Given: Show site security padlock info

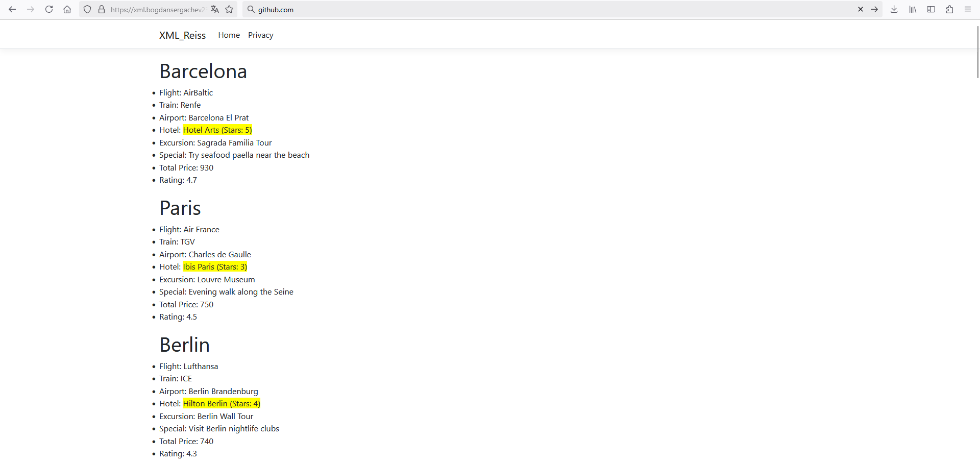Looking at the screenshot, I should [102, 10].
